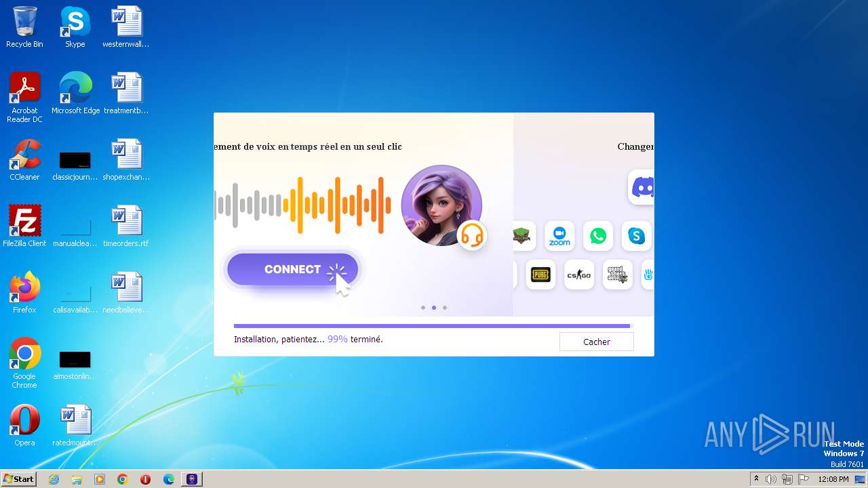Screen dimensions: 868x488
Task: Launch Edge from the taskbar
Action: 169,479
